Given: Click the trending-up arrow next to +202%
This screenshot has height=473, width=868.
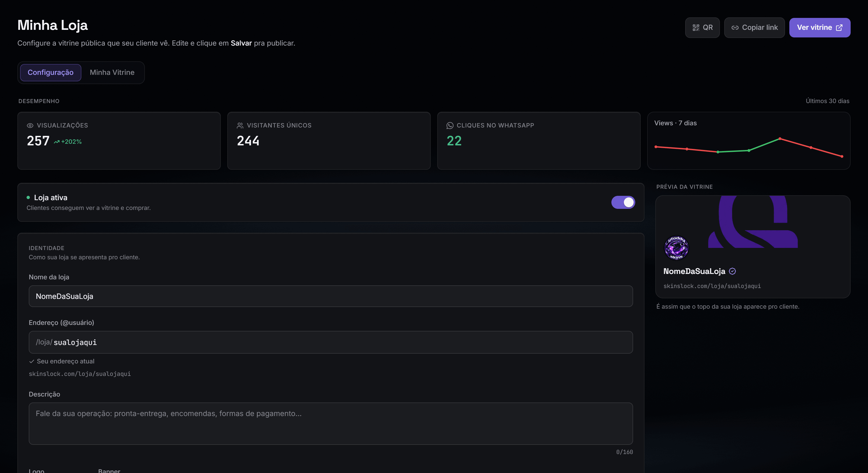Looking at the screenshot, I should [x=57, y=142].
